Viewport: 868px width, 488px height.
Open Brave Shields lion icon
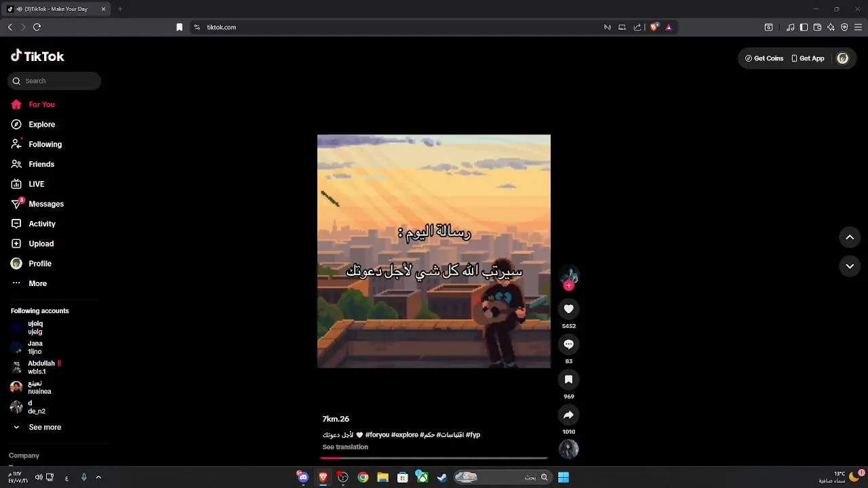(x=654, y=27)
